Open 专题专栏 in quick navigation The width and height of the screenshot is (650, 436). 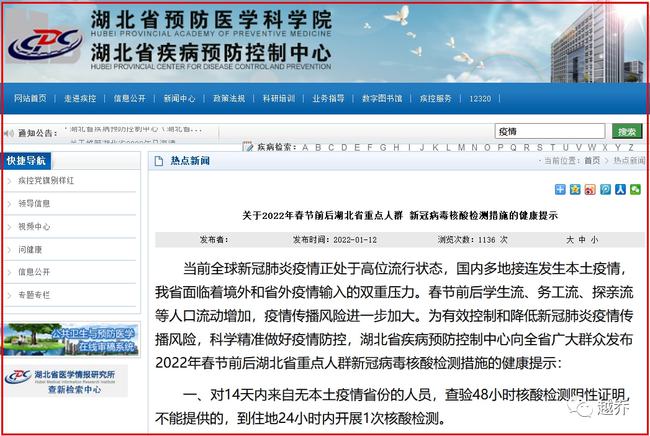[x=34, y=295]
